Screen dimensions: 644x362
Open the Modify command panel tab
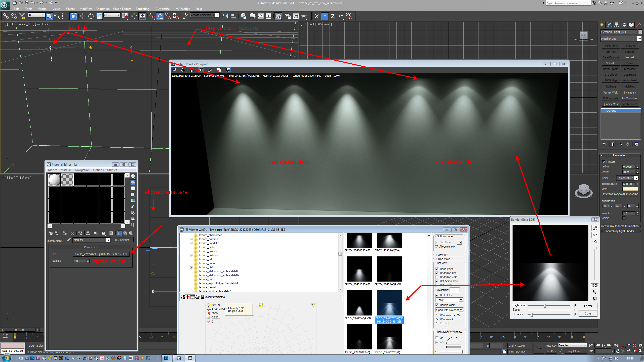click(x=609, y=25)
